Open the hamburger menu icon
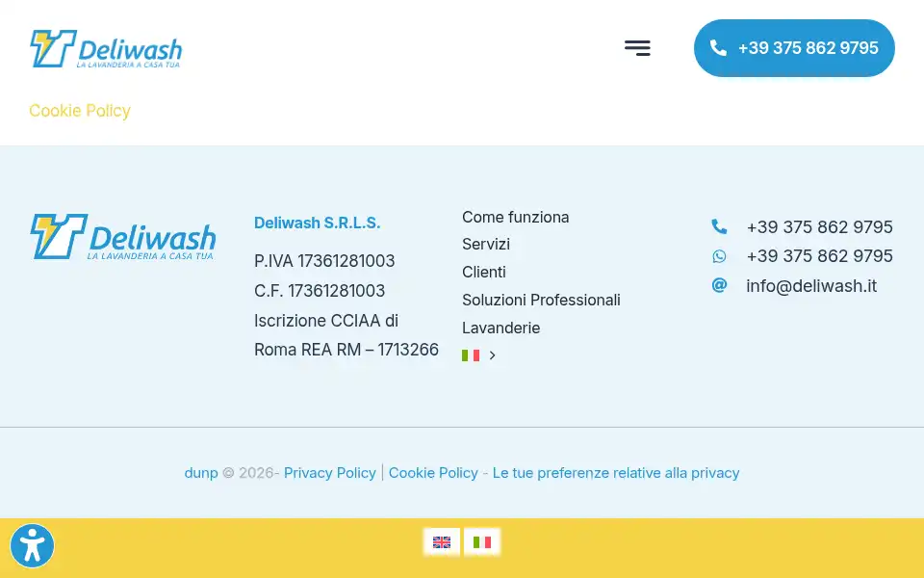The image size is (924, 578). coord(637,48)
